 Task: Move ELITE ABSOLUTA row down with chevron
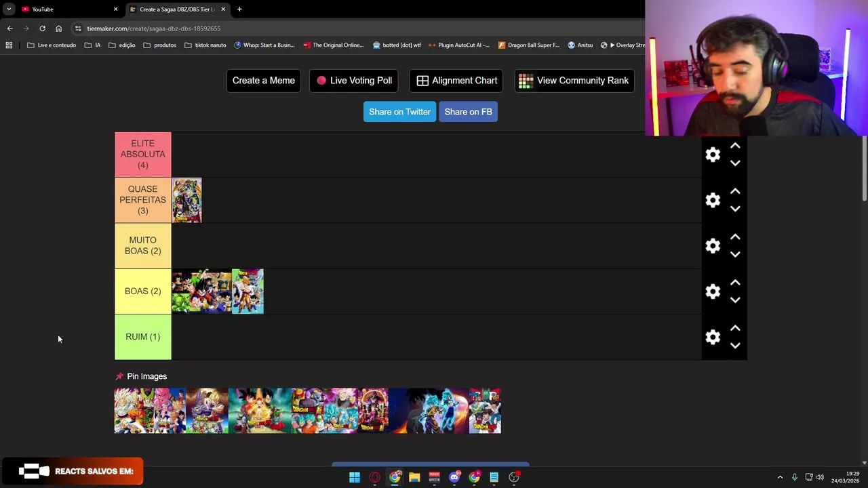(735, 163)
